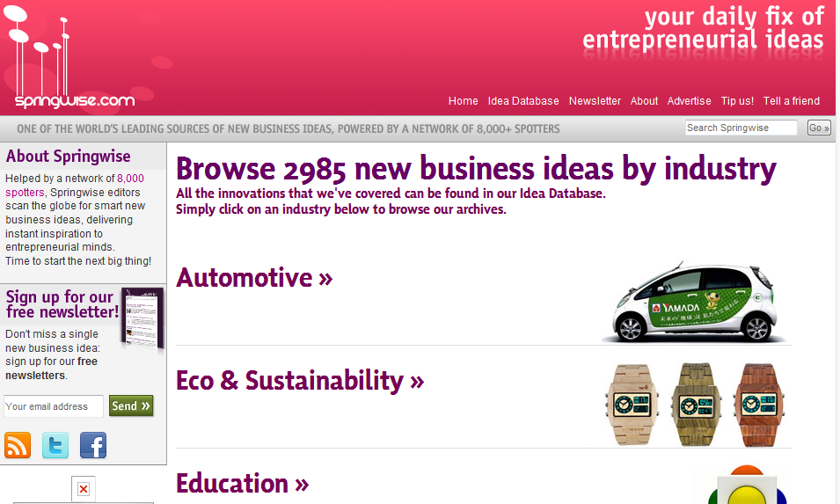This screenshot has height=504, width=840.
Task: Click the Go search button
Action: coord(819,128)
